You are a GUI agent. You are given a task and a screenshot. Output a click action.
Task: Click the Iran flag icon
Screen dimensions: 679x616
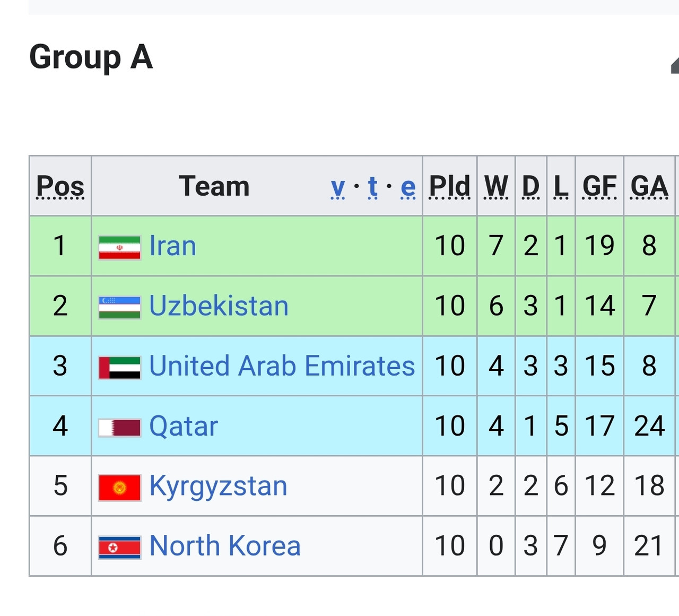click(x=119, y=248)
